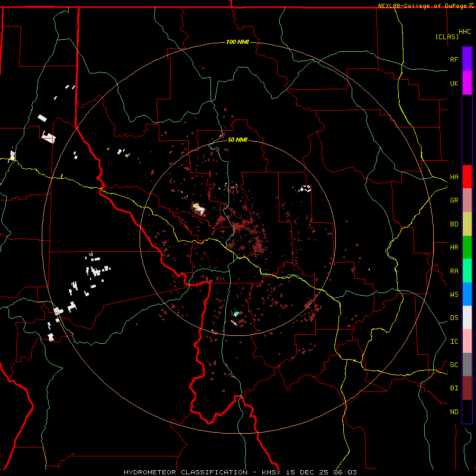This screenshot has width=476, height=476.
Task: Click the IC legend label
Action: tap(454, 342)
